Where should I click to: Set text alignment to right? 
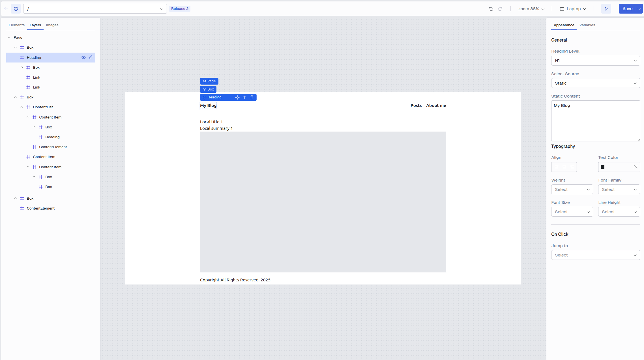(572, 167)
